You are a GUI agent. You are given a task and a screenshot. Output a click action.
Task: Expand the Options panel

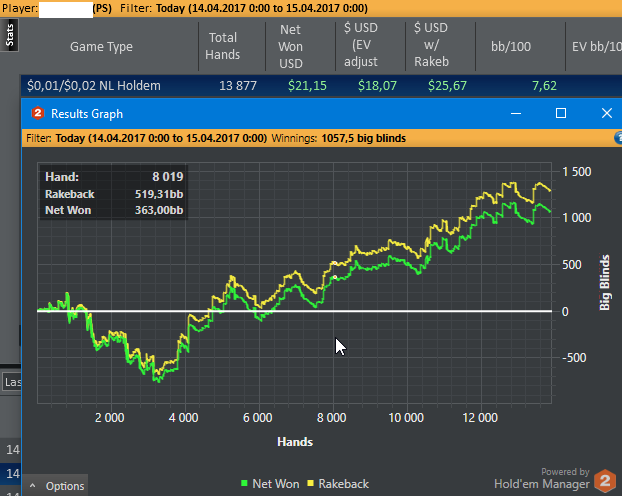(56, 486)
